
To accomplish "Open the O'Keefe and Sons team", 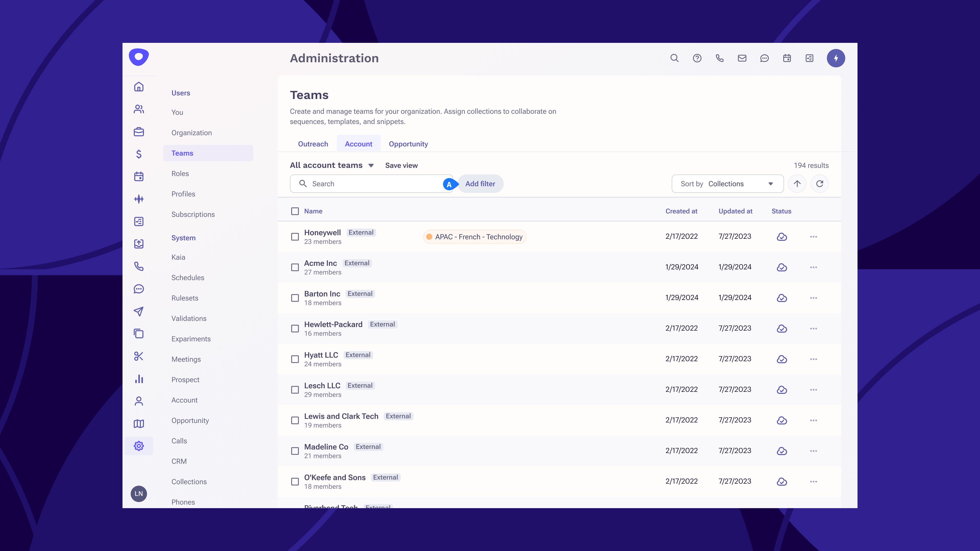I will [335, 477].
